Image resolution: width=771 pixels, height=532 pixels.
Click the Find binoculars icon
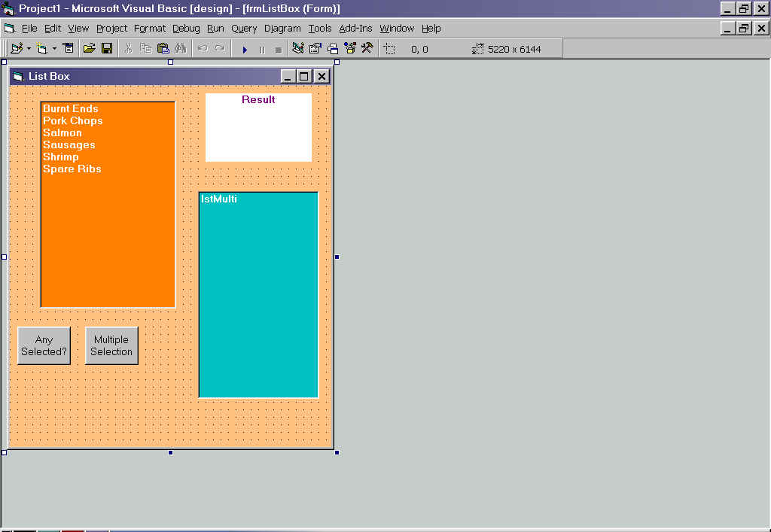pos(181,49)
